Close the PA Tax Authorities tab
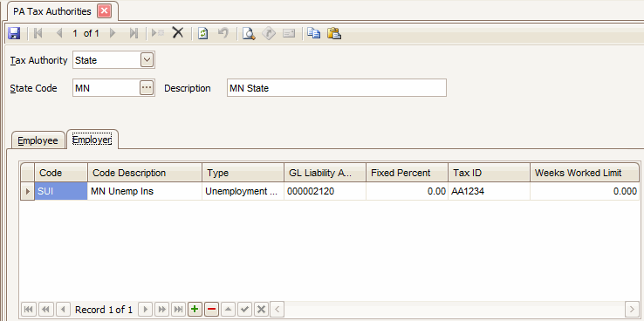Image resolution: width=644 pixels, height=321 pixels. 104,11
